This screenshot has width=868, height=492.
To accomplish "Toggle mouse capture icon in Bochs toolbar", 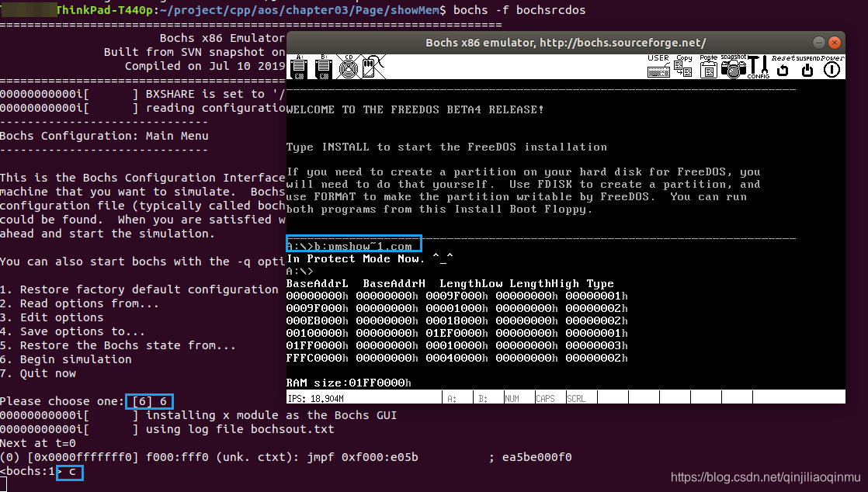I will pos(373,67).
